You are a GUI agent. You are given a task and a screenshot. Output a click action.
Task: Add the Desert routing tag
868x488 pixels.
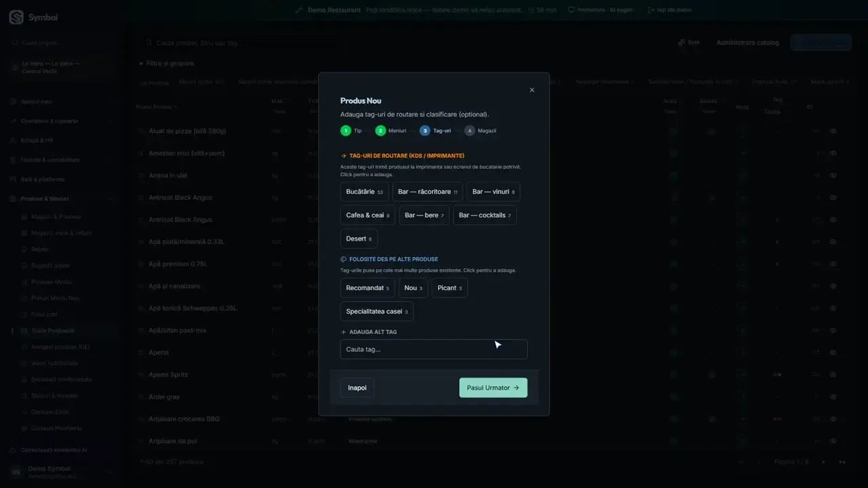(359, 239)
